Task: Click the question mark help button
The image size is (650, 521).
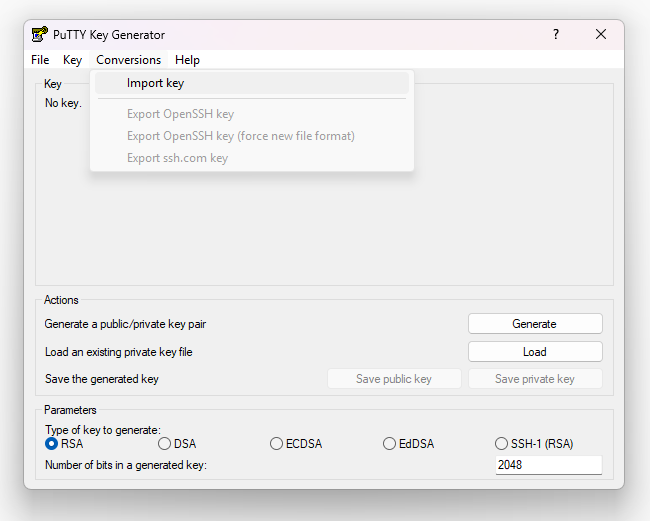Action: 556,34
